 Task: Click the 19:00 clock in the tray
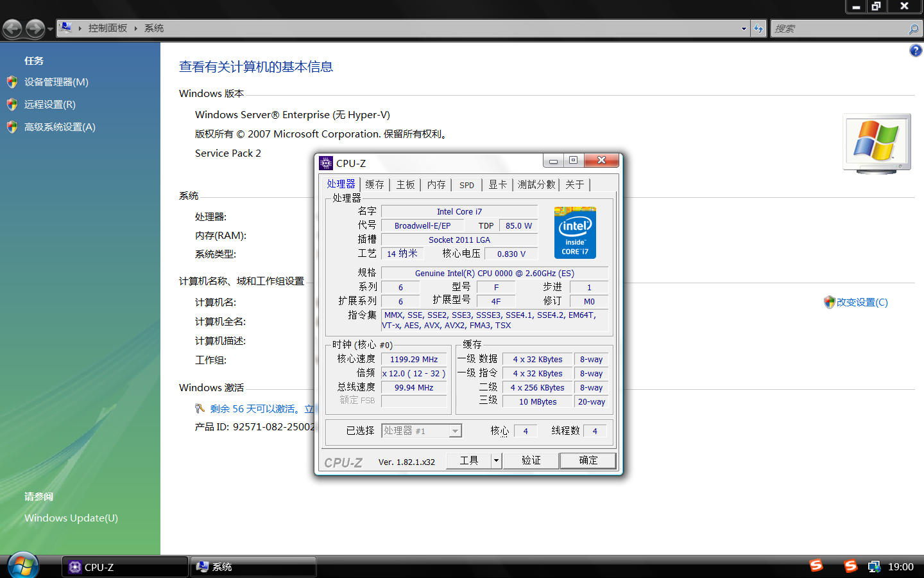coord(901,567)
